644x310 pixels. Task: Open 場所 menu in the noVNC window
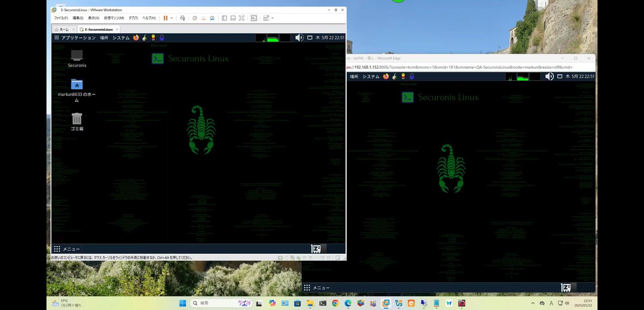click(354, 77)
